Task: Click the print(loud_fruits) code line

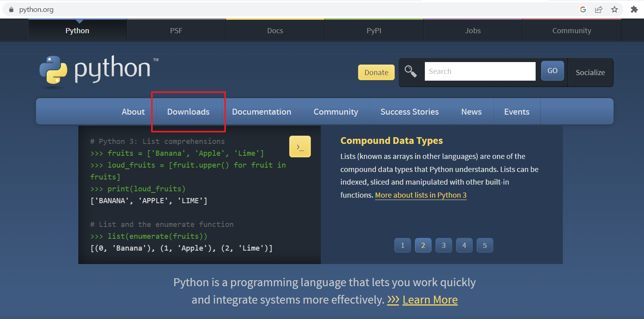Action: (138, 189)
